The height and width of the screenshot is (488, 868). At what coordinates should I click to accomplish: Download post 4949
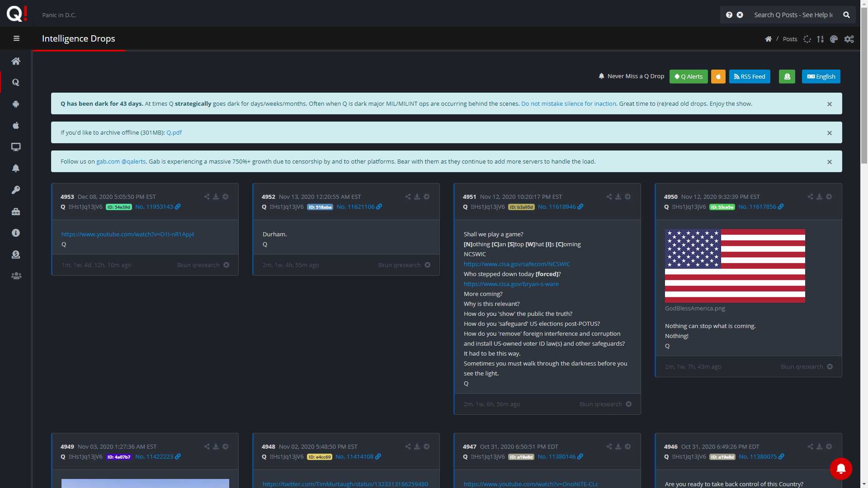(216, 446)
